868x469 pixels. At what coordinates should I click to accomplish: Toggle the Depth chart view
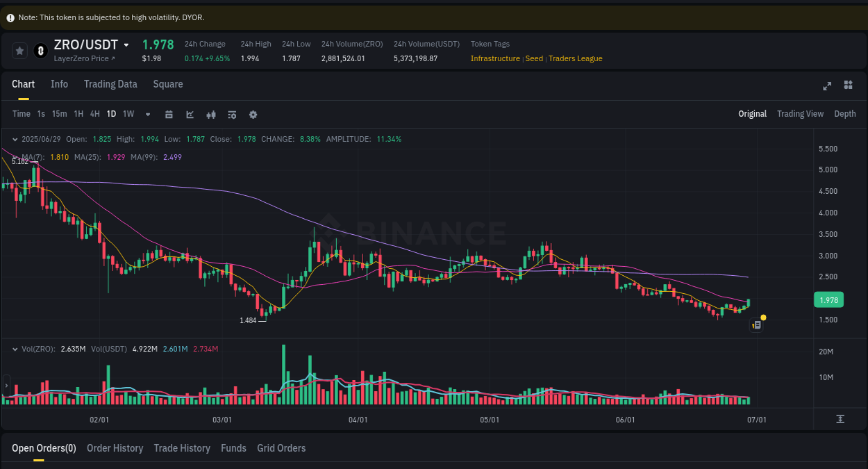(845, 113)
